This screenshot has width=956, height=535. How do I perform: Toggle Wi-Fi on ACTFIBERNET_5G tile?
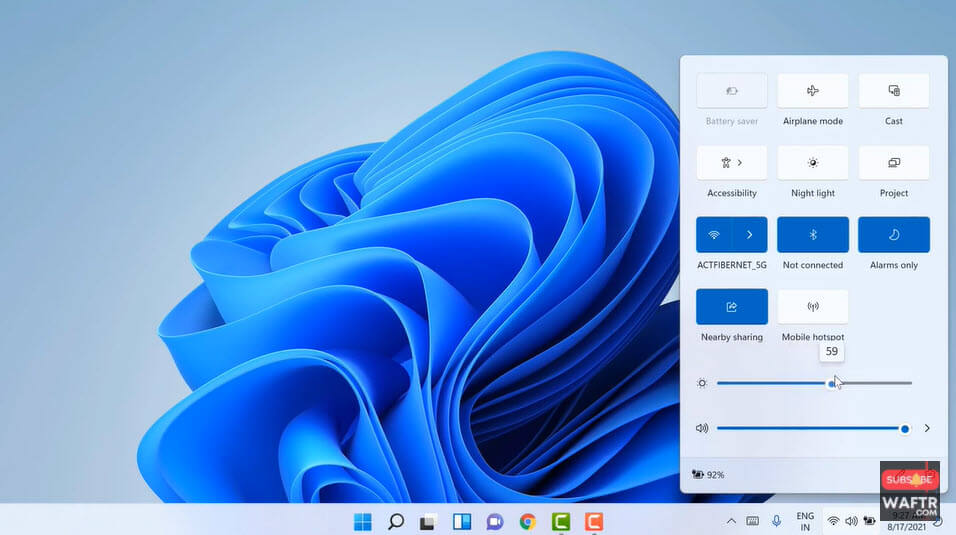point(714,235)
